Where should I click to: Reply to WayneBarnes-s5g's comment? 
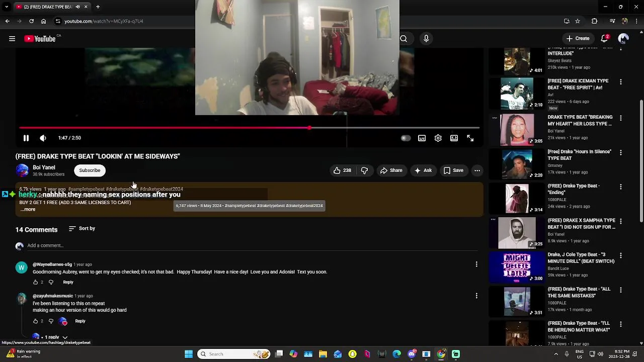68,282
